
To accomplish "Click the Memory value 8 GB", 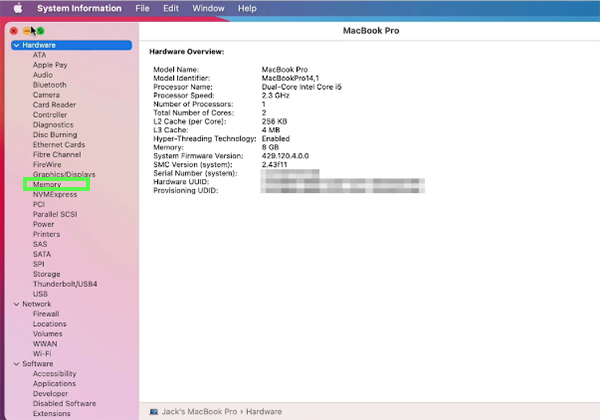I will (271, 147).
